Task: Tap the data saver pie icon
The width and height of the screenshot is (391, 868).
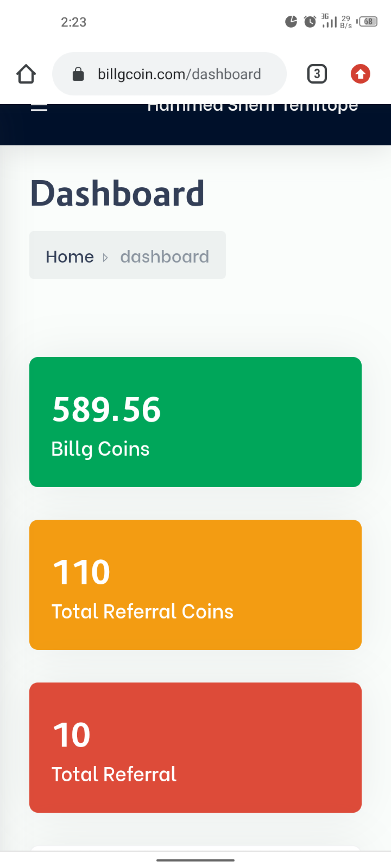Action: click(x=291, y=21)
